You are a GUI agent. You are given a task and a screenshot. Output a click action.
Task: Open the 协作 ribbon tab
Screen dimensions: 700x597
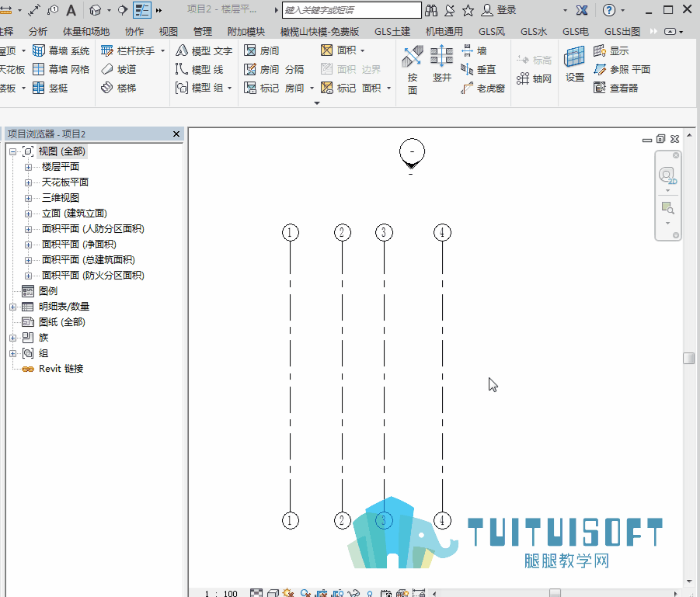tap(134, 31)
